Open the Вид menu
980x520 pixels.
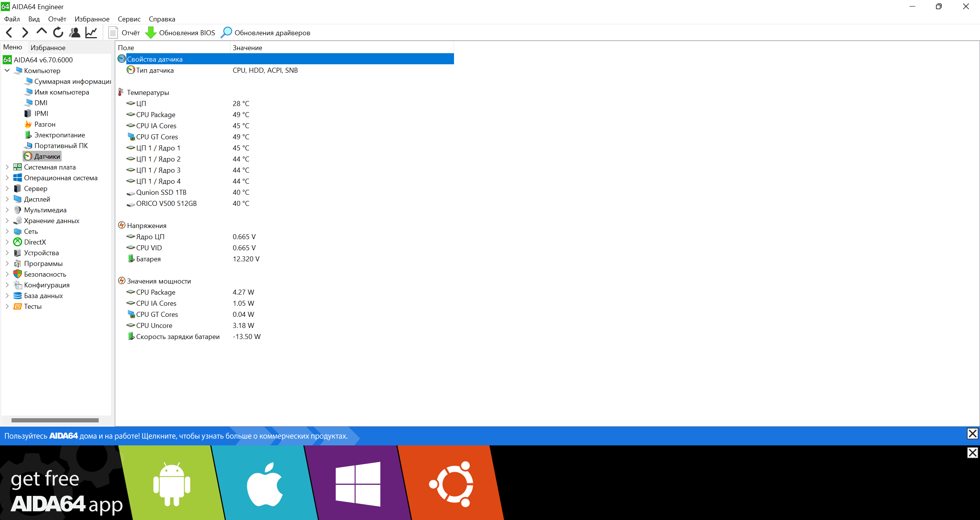click(34, 19)
